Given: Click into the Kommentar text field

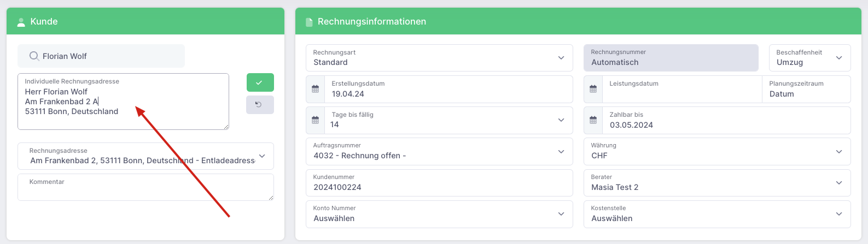Looking at the screenshot, I should (x=145, y=187).
